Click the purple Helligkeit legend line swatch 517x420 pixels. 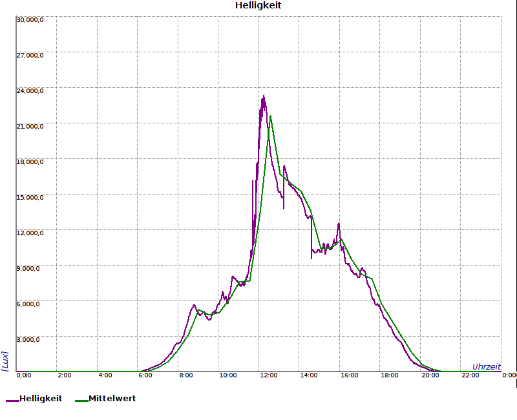(x=12, y=401)
